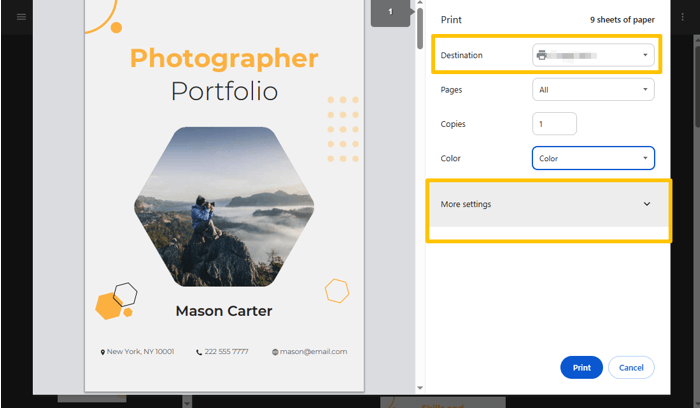
Task: Click the preview vertical scrollbar thumb
Action: [x=420, y=28]
